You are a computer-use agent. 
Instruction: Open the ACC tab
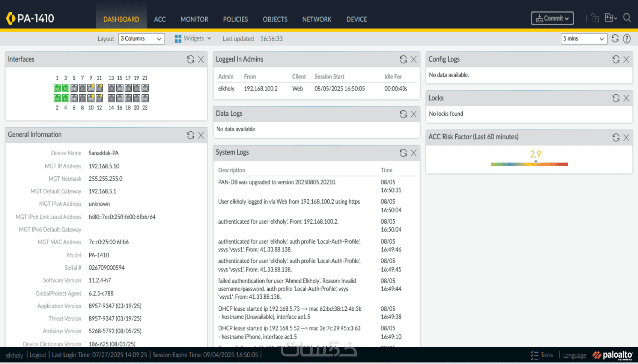click(x=160, y=19)
